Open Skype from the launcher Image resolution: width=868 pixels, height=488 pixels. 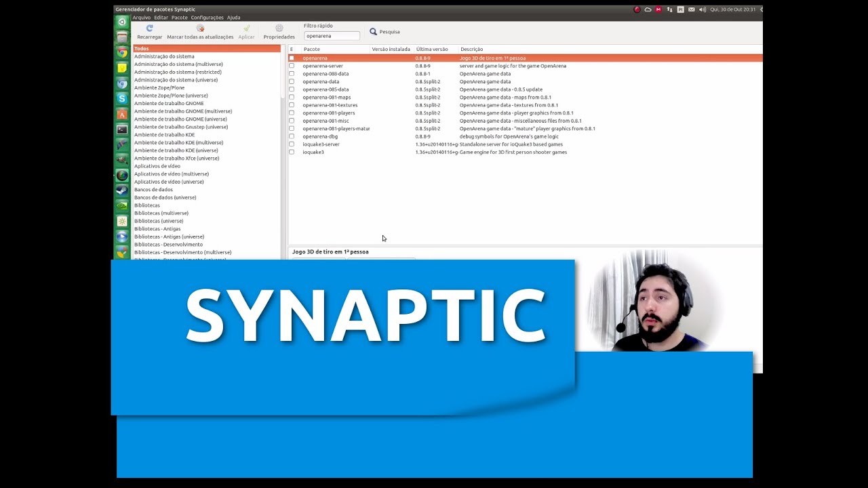point(122,99)
